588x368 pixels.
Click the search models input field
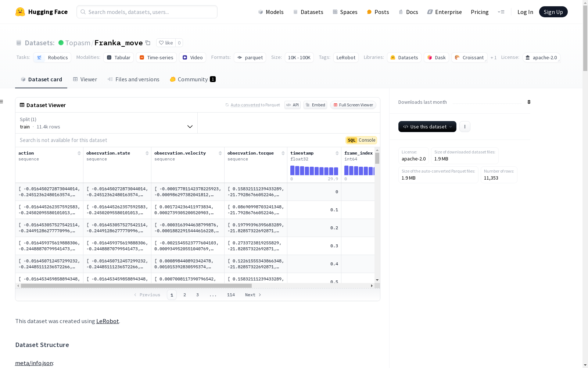click(x=147, y=12)
